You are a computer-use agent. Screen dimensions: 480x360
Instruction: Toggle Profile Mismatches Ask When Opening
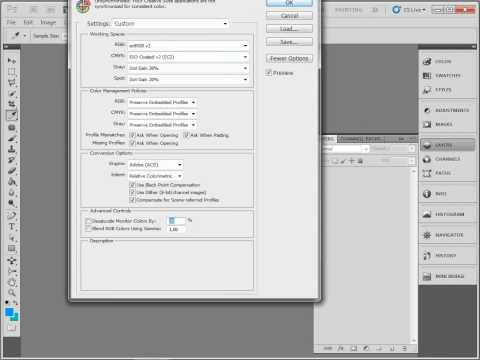tap(132, 135)
